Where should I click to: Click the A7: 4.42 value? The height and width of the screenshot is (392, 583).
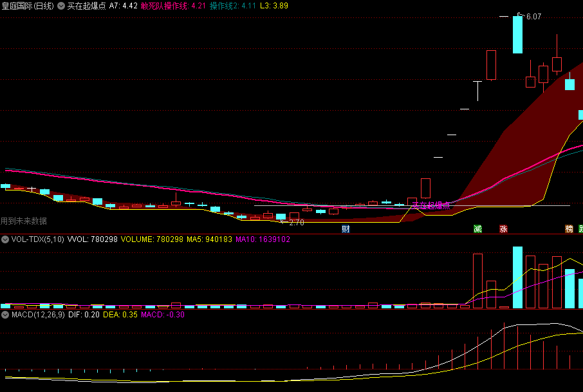click(x=123, y=6)
